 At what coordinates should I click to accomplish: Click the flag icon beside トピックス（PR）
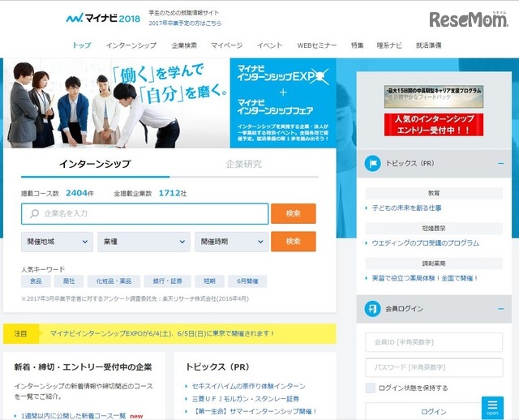click(x=372, y=163)
